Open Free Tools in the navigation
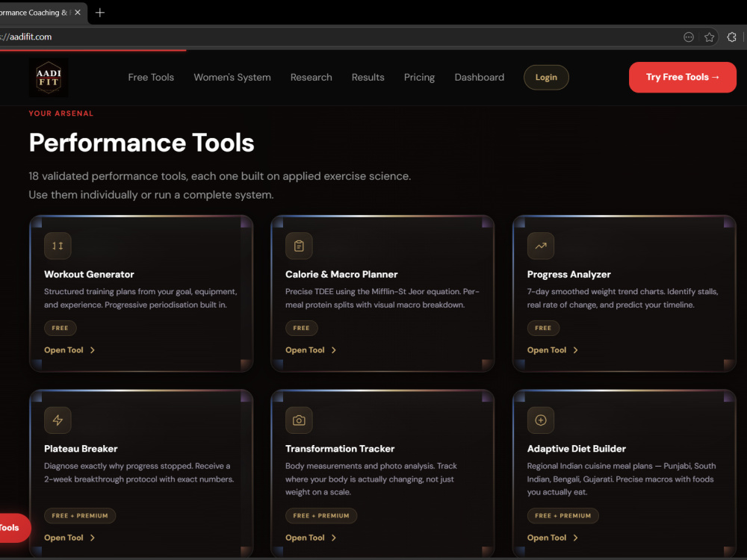Screen dimensions: 747x560 [x=151, y=77]
